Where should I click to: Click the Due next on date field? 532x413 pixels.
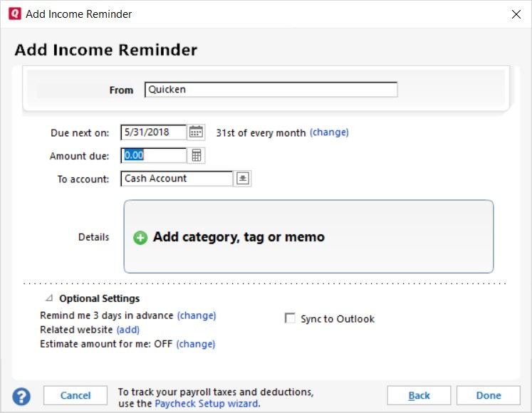point(153,132)
